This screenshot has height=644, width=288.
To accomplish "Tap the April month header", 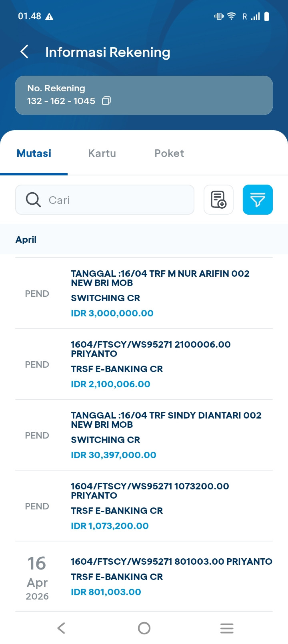I will [26, 239].
